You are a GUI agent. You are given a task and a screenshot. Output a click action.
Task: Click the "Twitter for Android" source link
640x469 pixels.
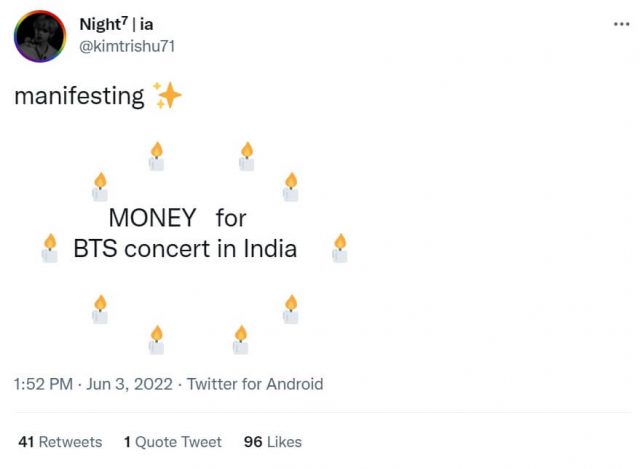click(255, 384)
